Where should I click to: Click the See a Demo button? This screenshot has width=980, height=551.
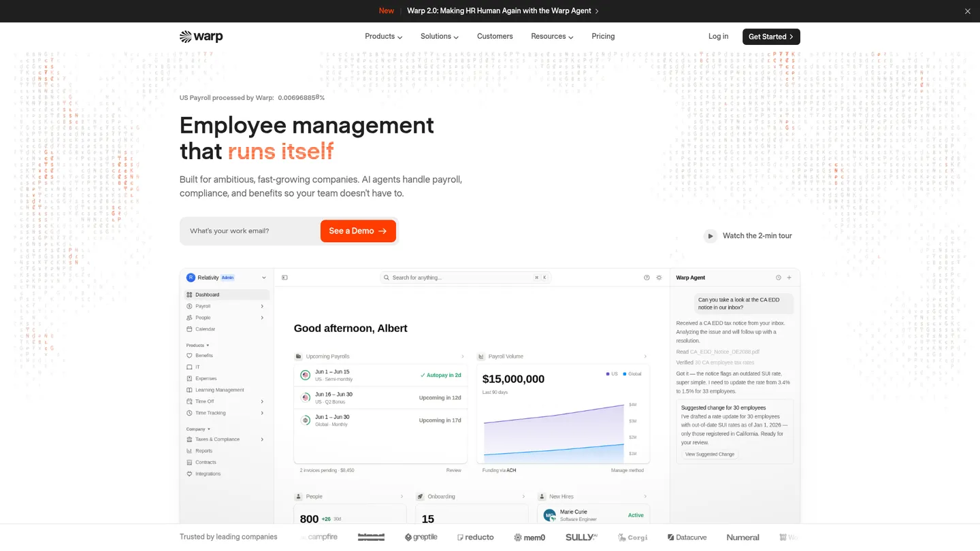(x=358, y=231)
